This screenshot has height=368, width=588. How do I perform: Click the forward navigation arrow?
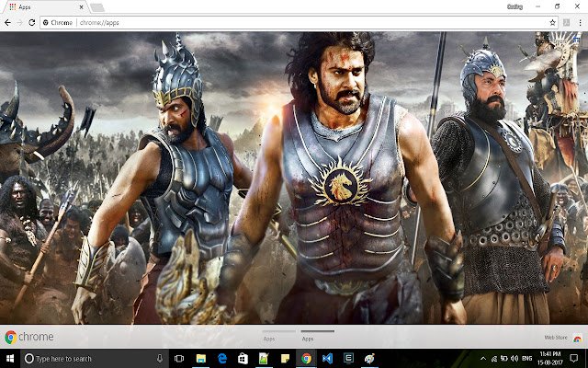coord(20,22)
